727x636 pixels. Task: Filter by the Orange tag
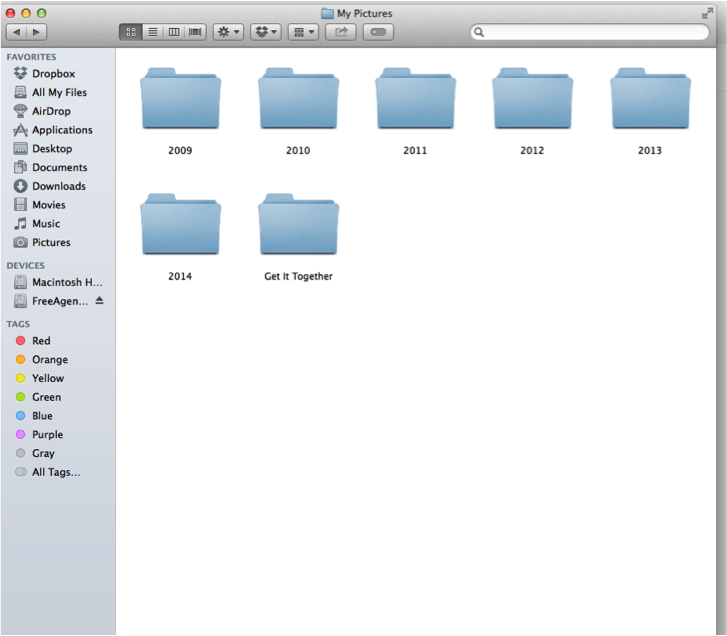pyautogui.click(x=58, y=360)
